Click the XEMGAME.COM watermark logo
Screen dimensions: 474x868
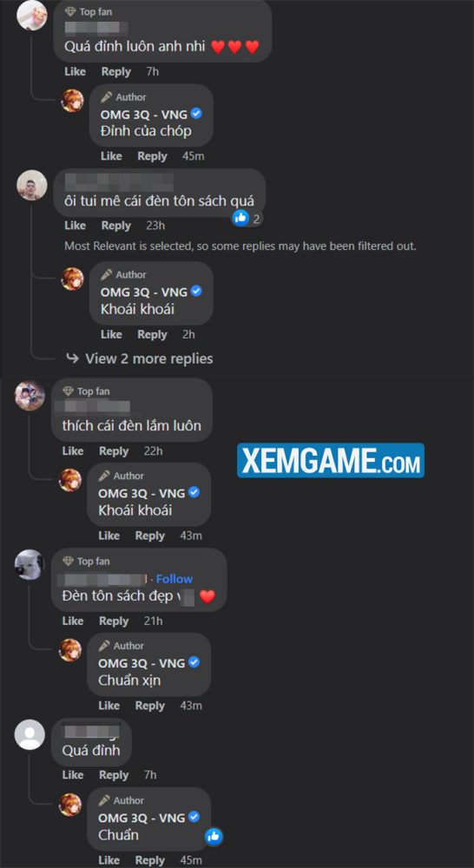pos(331,460)
